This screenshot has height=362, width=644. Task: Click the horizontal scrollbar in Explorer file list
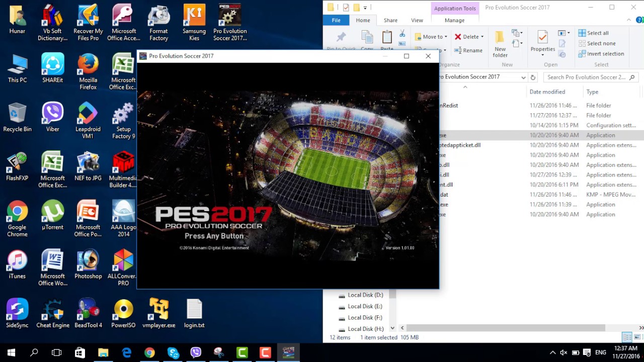point(506,328)
